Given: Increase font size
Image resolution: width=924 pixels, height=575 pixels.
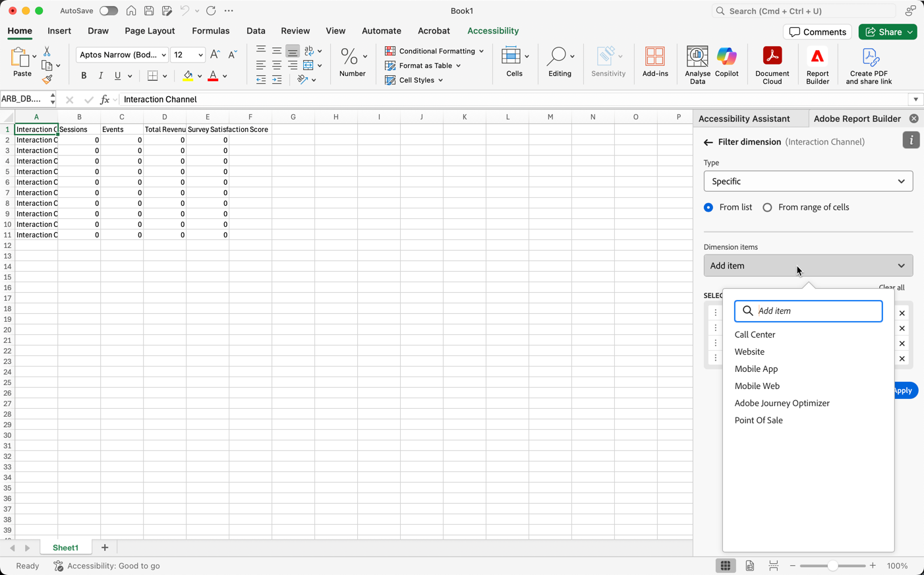Looking at the screenshot, I should point(215,55).
